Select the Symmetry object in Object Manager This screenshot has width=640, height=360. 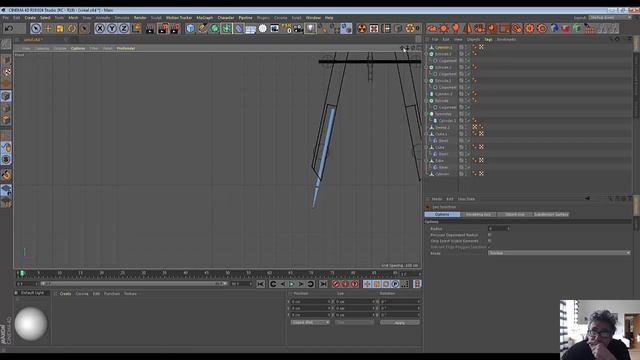(x=443, y=114)
